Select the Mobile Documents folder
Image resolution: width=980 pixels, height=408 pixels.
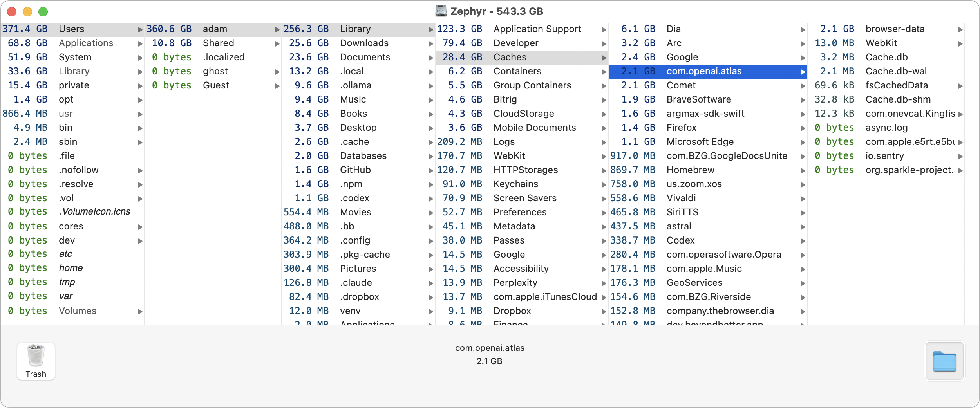522,128
